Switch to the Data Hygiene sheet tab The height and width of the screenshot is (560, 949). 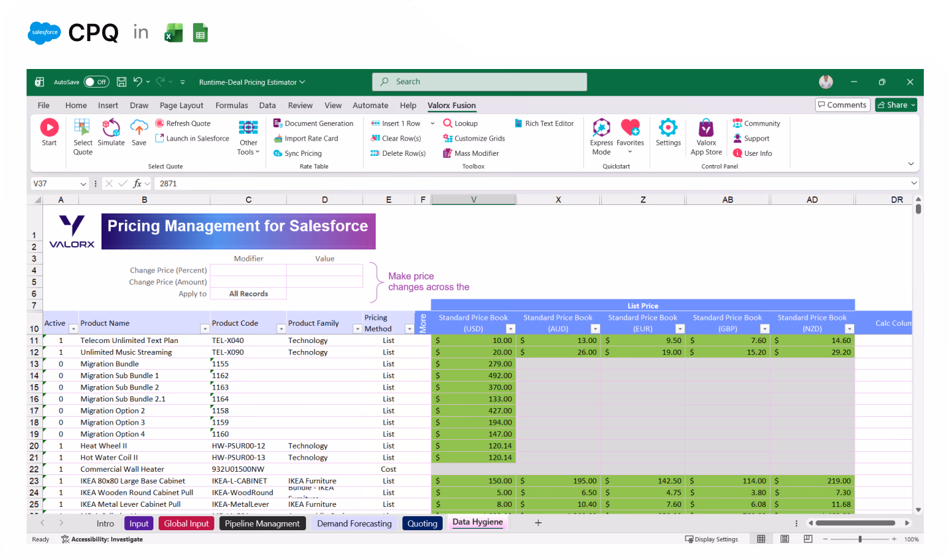[477, 523]
